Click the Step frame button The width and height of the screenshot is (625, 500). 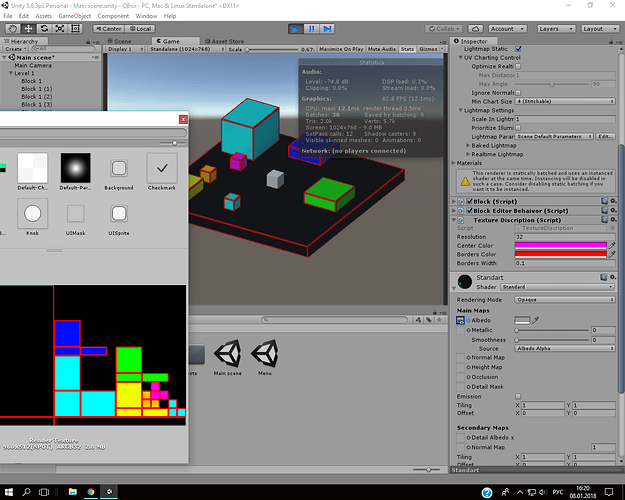[x=327, y=29]
